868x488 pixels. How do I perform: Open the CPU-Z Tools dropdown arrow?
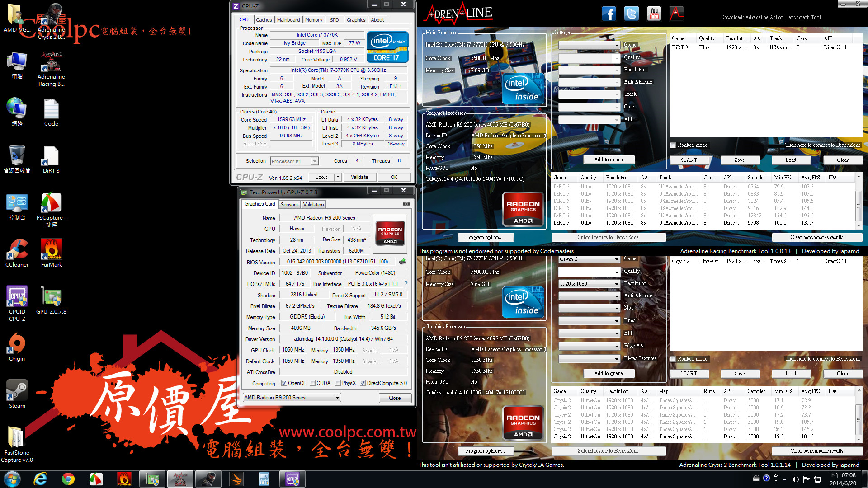(x=337, y=177)
